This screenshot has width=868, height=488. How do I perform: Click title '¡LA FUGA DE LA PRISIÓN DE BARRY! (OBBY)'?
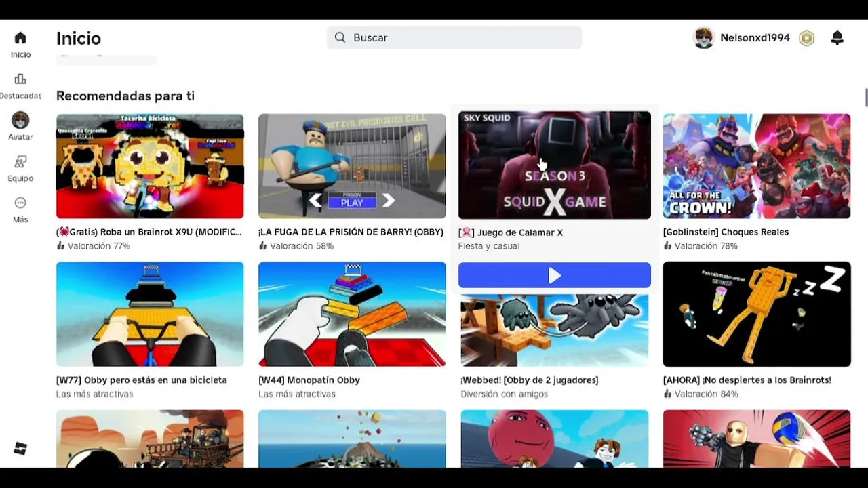coord(351,232)
